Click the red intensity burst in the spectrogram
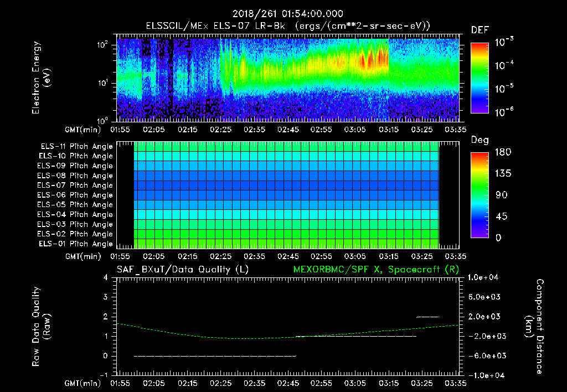 [x=374, y=59]
